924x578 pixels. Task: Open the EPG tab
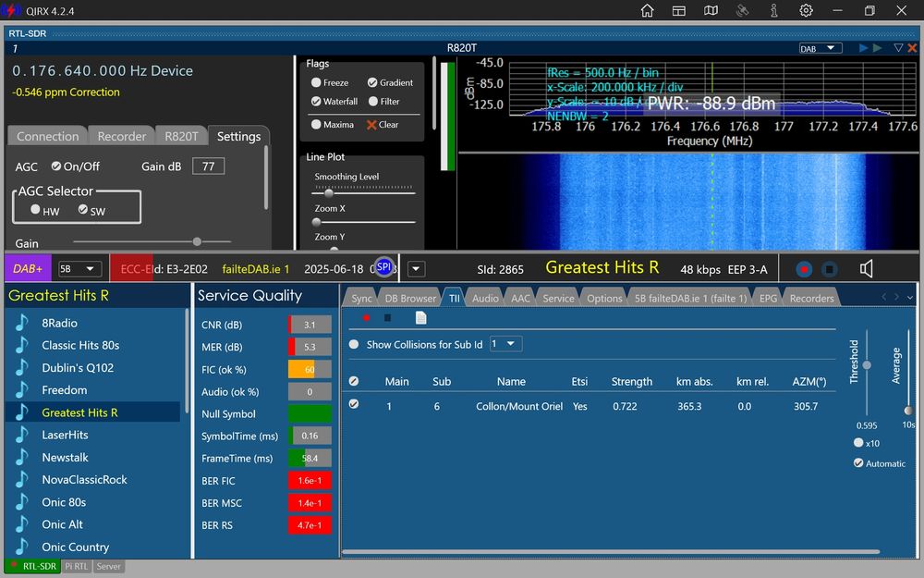(x=768, y=299)
